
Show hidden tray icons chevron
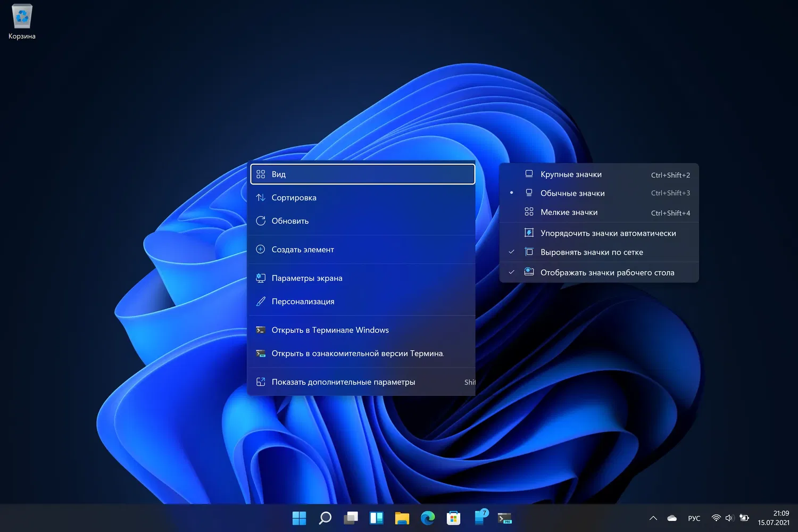coord(653,518)
